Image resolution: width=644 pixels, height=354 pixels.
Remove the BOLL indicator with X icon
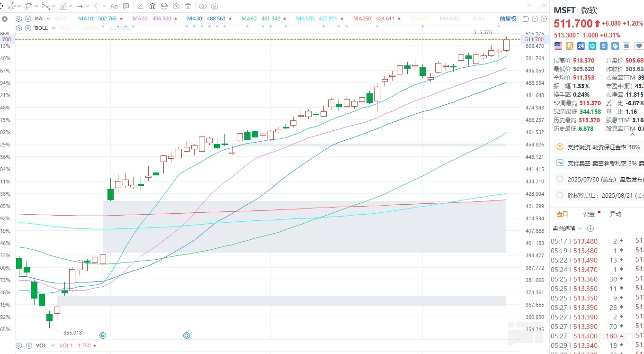[27, 28]
